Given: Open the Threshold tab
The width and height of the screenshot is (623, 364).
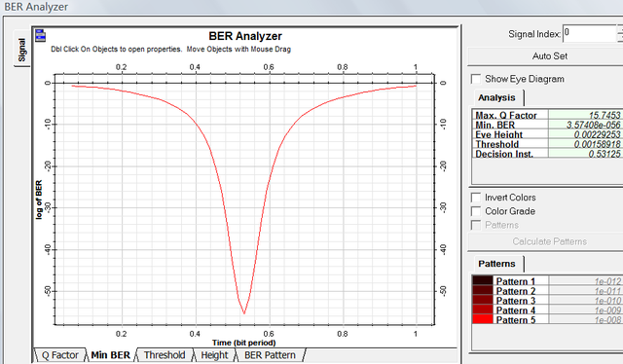Looking at the screenshot, I should 165,355.
